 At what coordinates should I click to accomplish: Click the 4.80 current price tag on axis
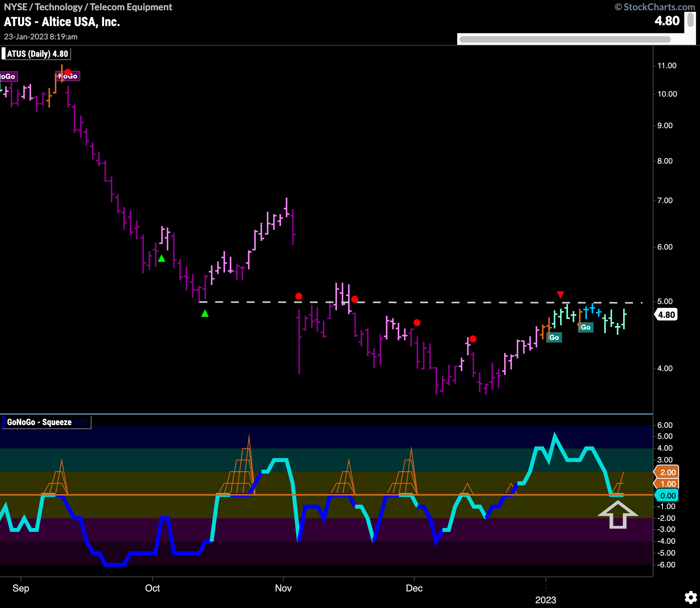[666, 315]
